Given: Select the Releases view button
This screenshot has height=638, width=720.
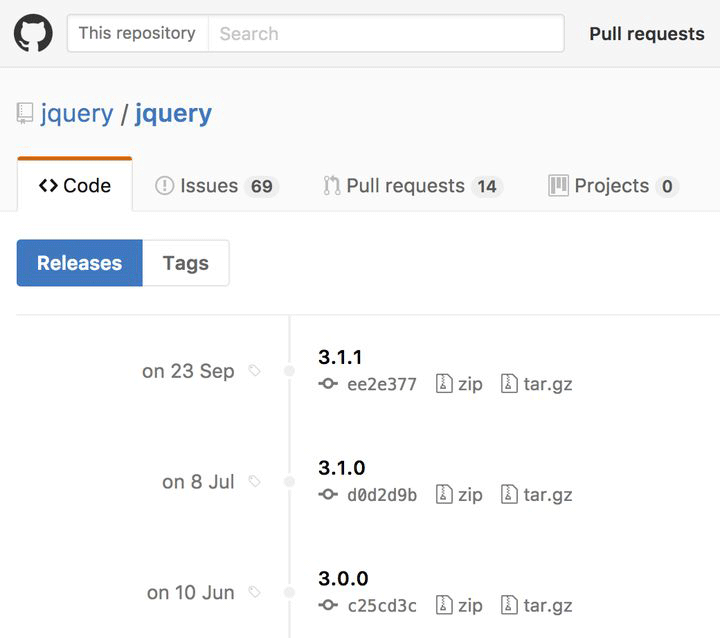Looking at the screenshot, I should pos(80,263).
